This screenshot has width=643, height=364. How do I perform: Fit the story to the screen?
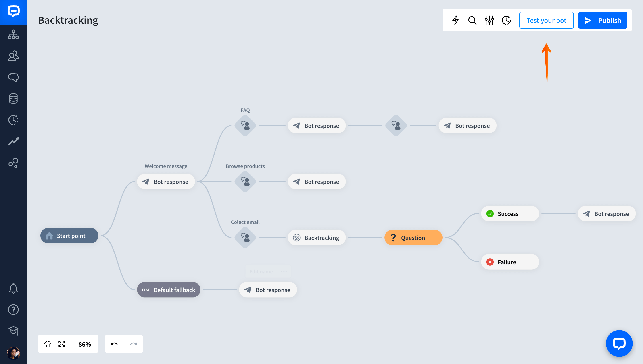click(62, 344)
